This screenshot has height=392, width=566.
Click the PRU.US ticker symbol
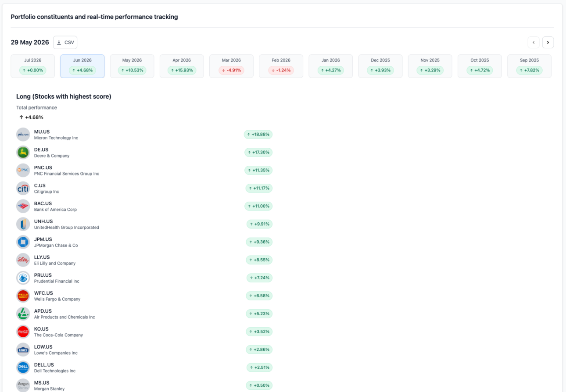pos(43,275)
